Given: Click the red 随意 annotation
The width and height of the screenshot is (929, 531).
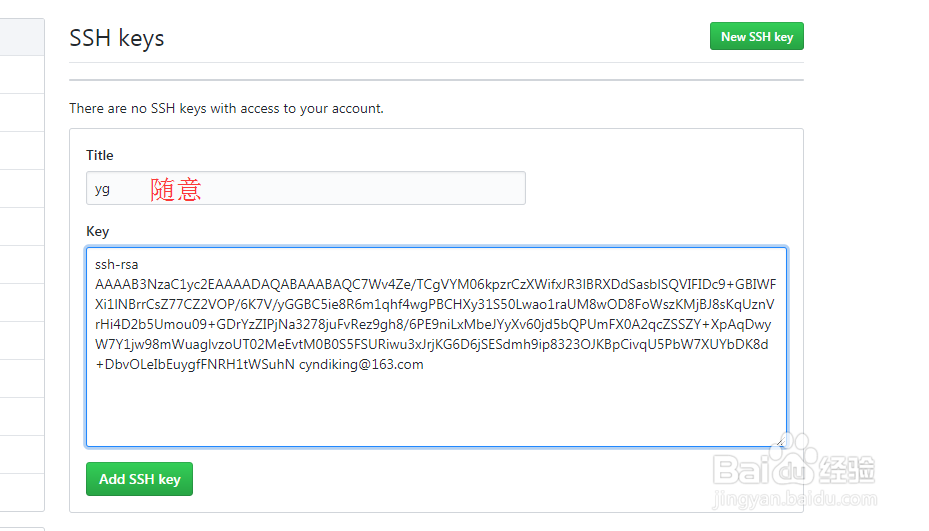Looking at the screenshot, I should coord(176,189).
